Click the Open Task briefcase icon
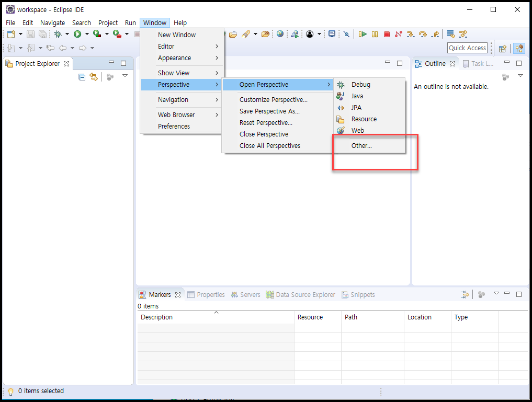532x402 pixels. tap(233, 34)
